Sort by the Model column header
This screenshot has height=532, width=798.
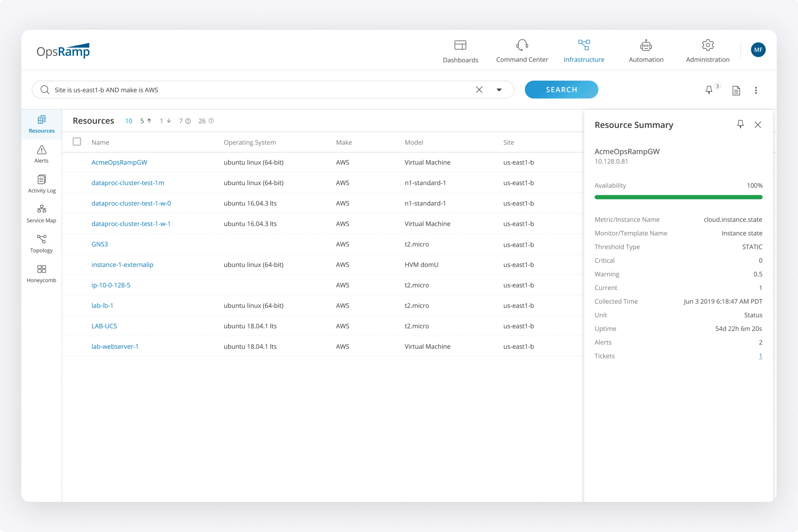414,143
